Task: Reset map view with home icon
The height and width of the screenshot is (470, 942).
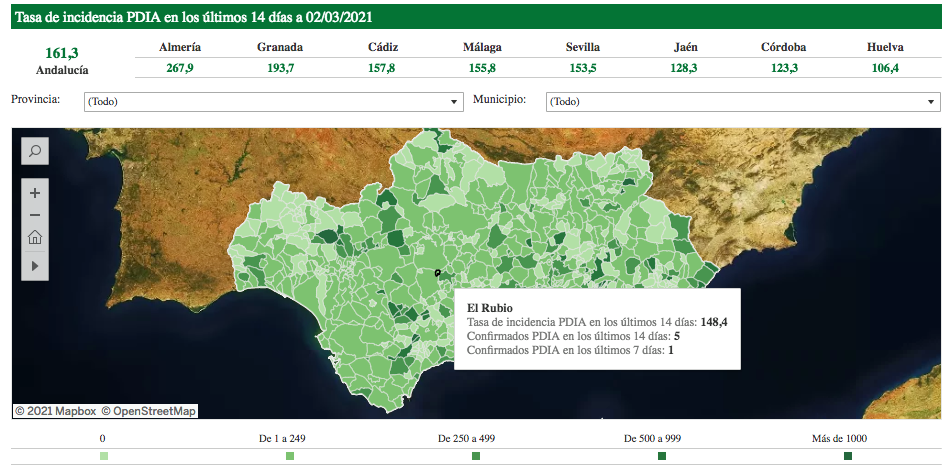Action: point(34,238)
